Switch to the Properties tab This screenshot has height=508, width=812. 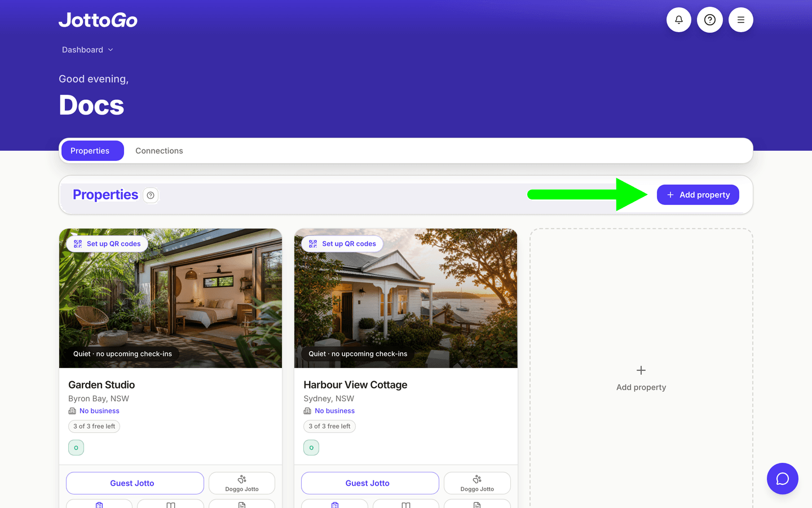click(x=92, y=151)
